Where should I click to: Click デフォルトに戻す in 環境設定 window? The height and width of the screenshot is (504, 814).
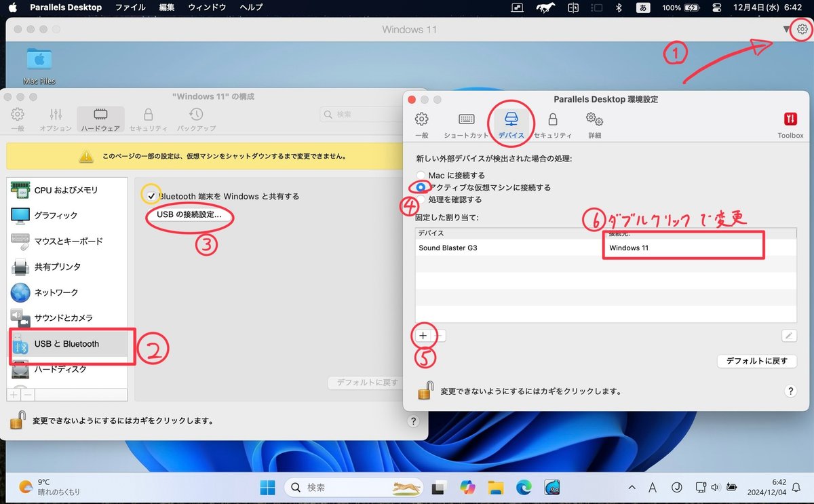[756, 361]
